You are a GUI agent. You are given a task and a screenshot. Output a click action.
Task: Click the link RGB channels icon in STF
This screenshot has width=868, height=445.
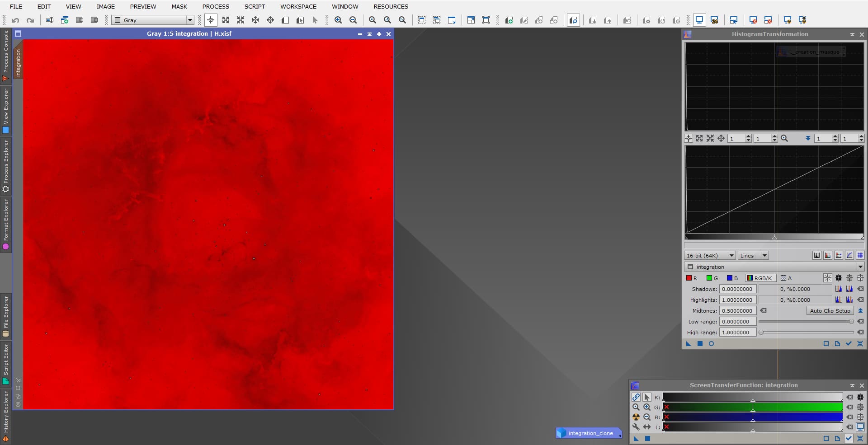[x=636, y=397]
